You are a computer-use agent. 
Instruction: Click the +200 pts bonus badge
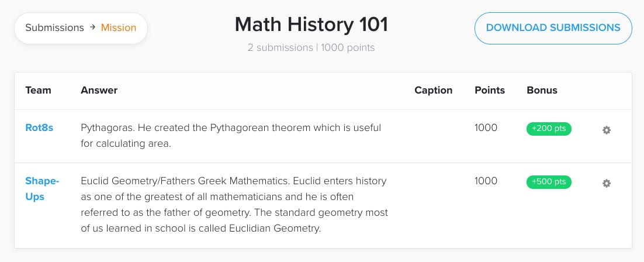(549, 128)
